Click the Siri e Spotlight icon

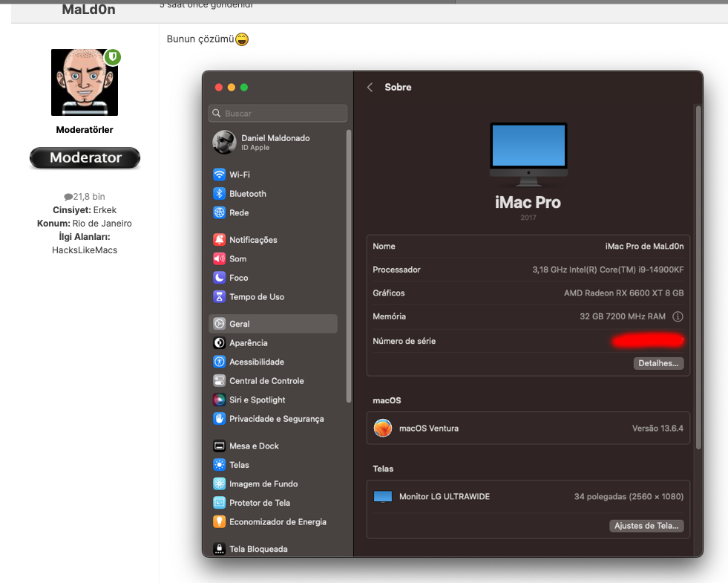tap(220, 400)
